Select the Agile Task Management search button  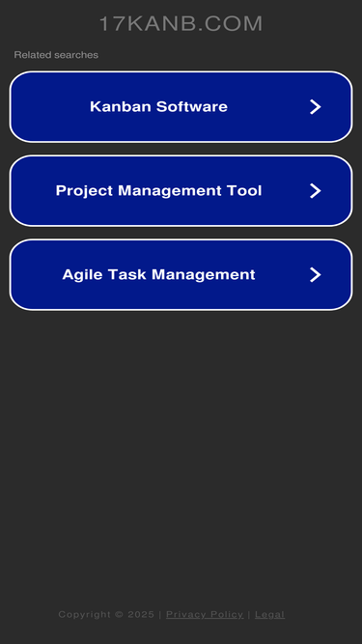coord(181,274)
